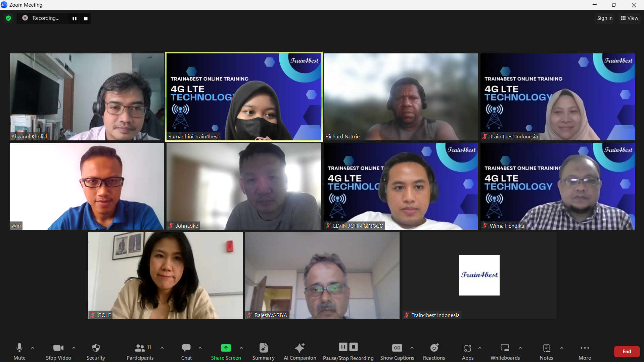
Task: Open the Participants panel
Action: click(x=140, y=351)
